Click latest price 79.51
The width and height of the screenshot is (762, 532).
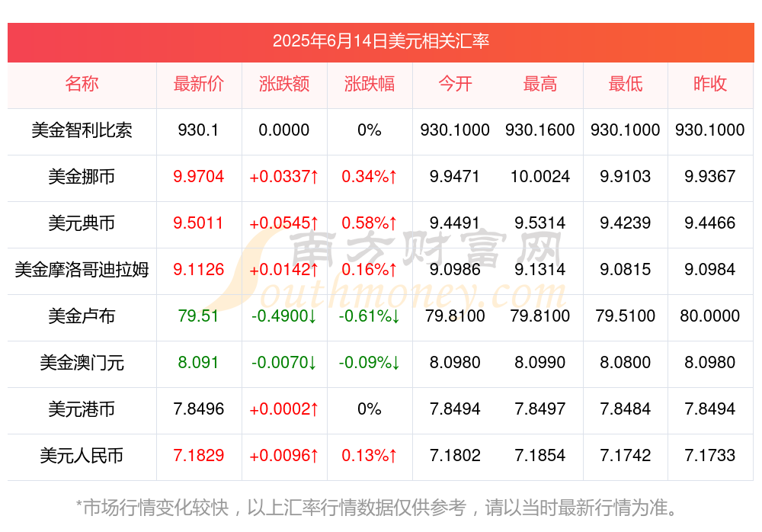pyautogui.click(x=198, y=316)
